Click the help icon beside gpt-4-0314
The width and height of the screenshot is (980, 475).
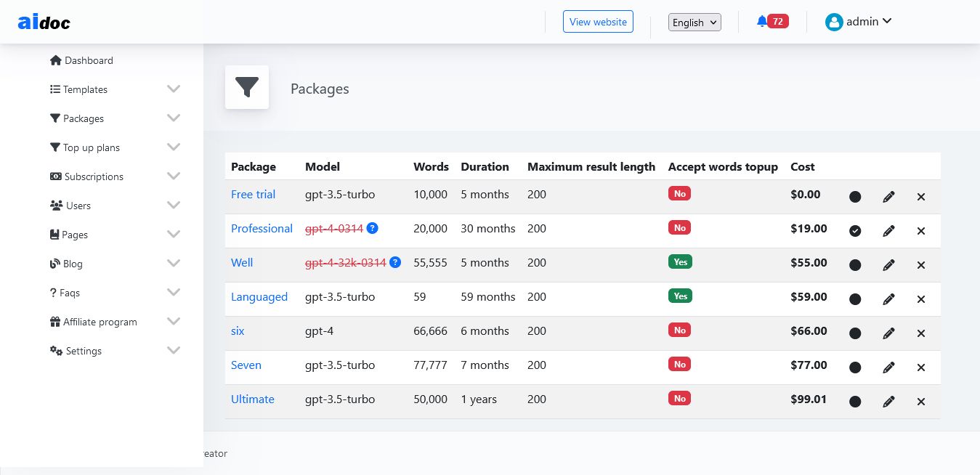click(x=372, y=228)
